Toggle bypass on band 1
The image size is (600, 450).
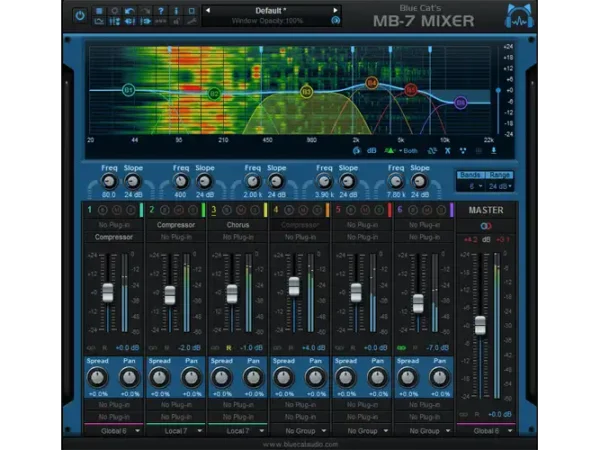(103, 210)
